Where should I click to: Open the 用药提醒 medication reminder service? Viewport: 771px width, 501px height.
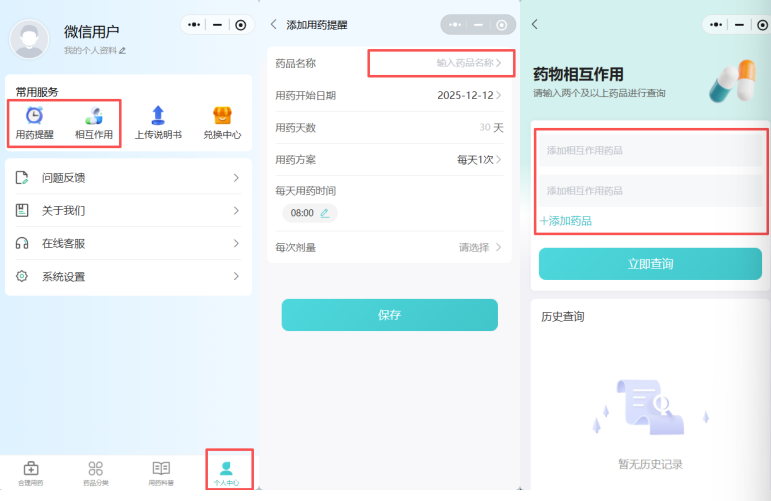pos(34,123)
